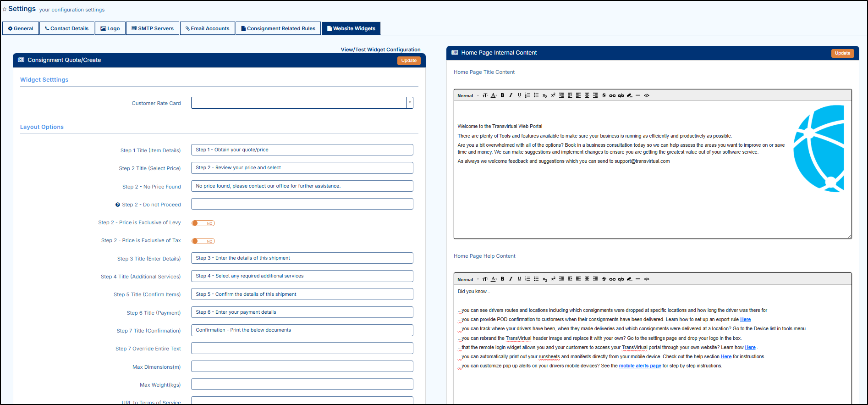Toggle bold in Title Content editor

pos(502,95)
